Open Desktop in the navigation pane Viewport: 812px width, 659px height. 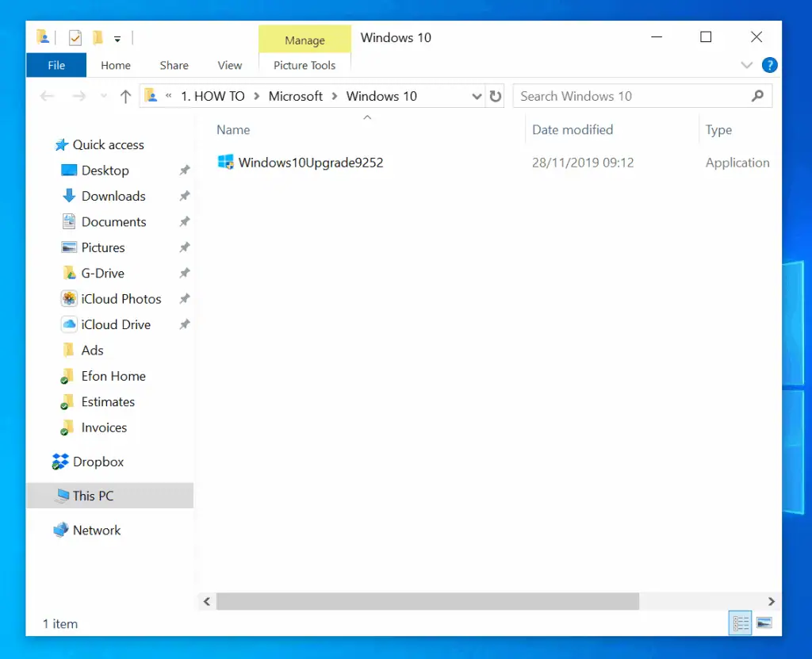click(105, 170)
